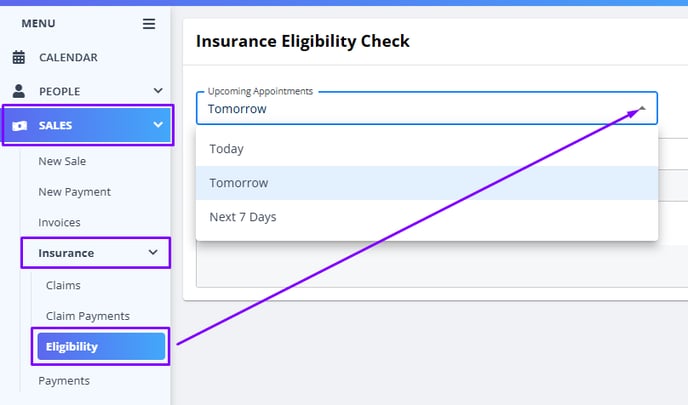Click the calendar icon in sidebar
688x405 pixels.
(x=19, y=57)
